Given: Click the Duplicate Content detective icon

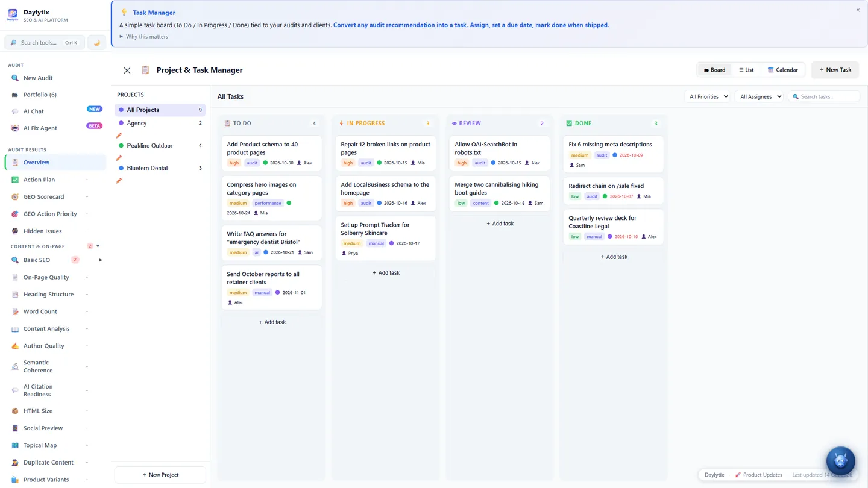Looking at the screenshot, I should pyautogui.click(x=15, y=463).
